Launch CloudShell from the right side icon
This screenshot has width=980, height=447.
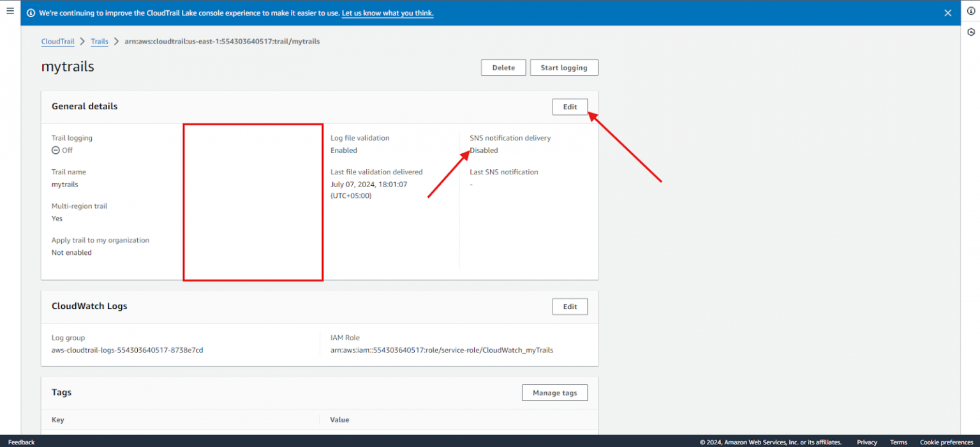tap(971, 31)
